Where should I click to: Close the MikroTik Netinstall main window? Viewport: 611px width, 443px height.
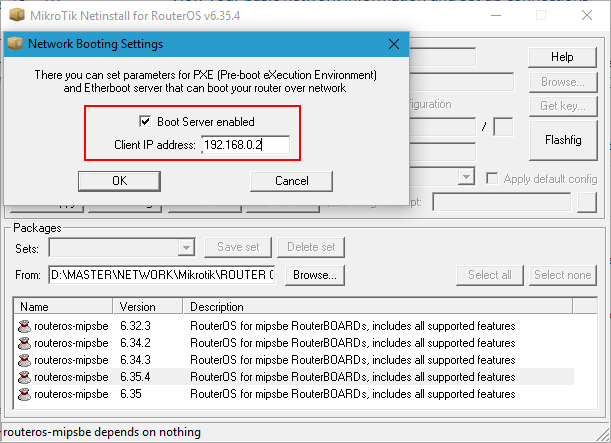pyautogui.click(x=587, y=16)
